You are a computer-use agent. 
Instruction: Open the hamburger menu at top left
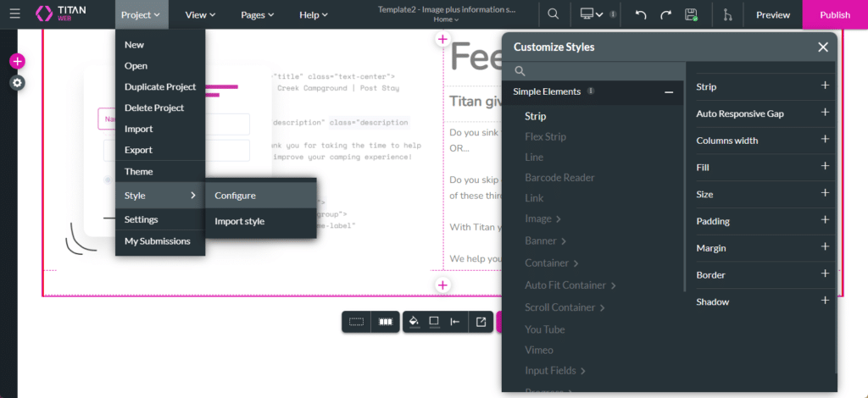(x=14, y=14)
